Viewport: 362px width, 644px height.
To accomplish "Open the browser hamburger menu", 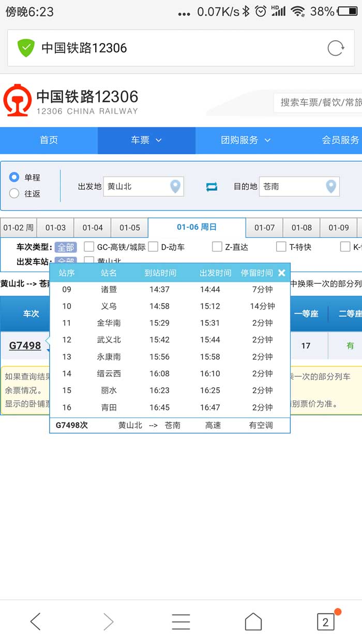I will (180, 621).
